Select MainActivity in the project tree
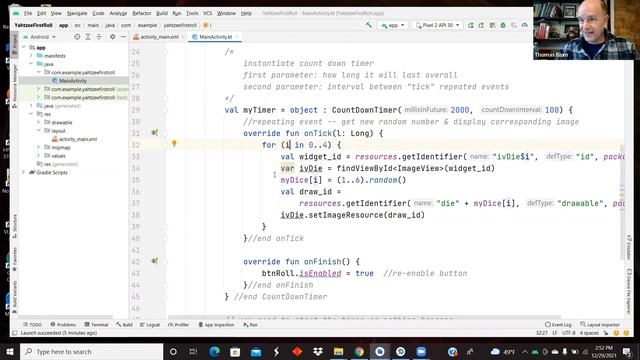This screenshot has width=640, height=360. click(73, 80)
